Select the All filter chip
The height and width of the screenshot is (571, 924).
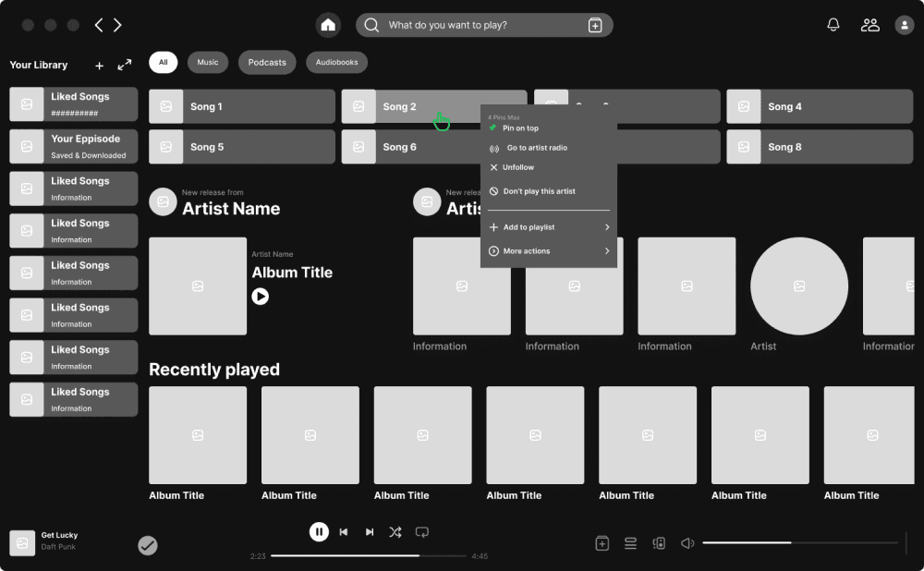point(164,62)
